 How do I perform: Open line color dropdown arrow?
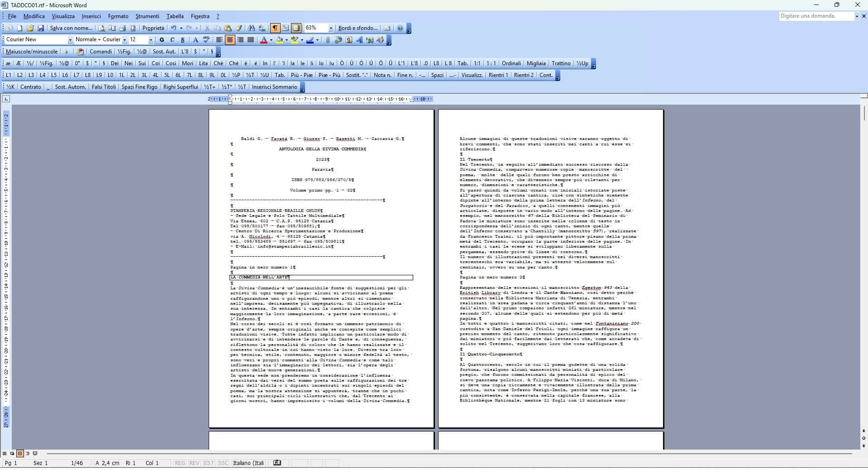click(317, 40)
